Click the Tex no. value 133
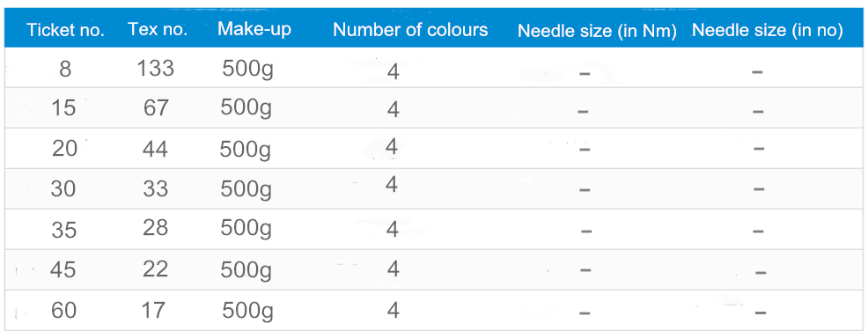The height and width of the screenshot is (331, 868). click(x=156, y=68)
